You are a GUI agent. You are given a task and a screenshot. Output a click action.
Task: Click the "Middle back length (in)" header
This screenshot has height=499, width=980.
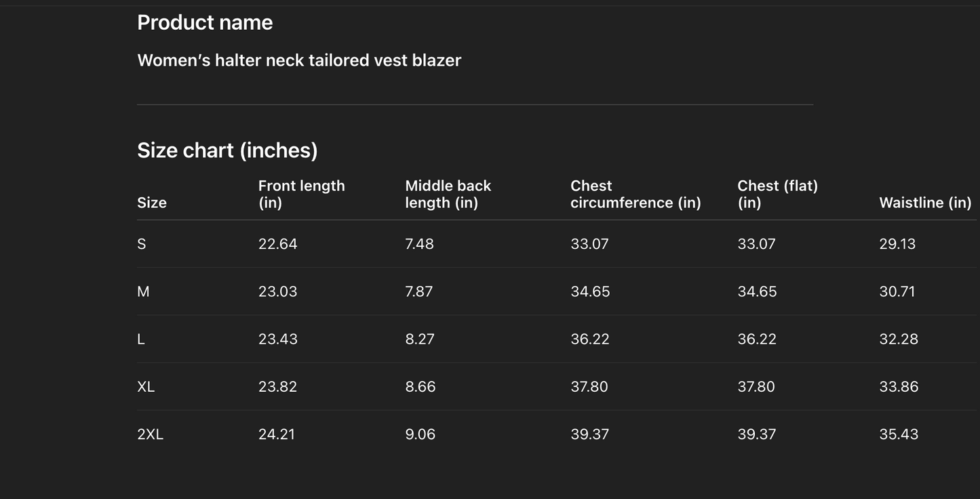click(448, 194)
